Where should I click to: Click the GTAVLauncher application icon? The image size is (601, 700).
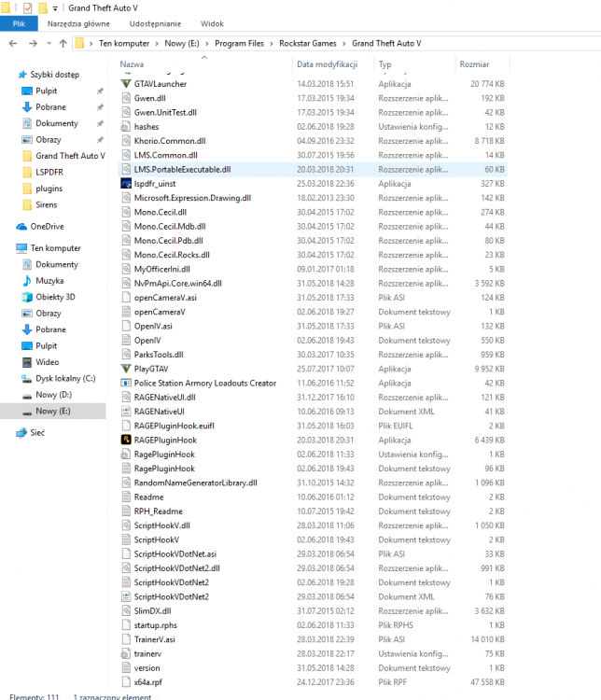(x=126, y=84)
